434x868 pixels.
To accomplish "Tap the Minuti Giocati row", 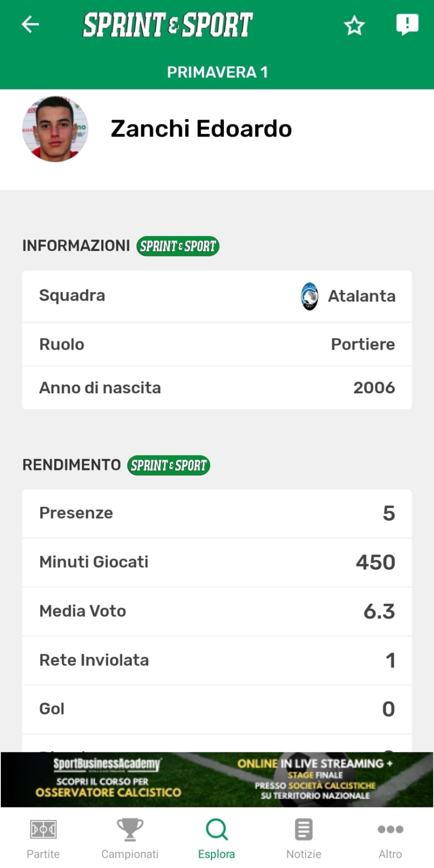I will [217, 562].
